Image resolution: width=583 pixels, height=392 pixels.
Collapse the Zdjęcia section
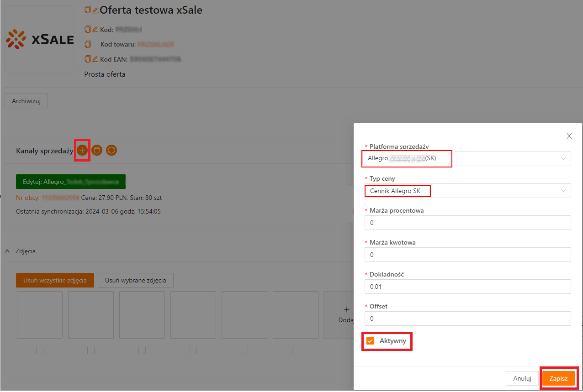click(8, 251)
